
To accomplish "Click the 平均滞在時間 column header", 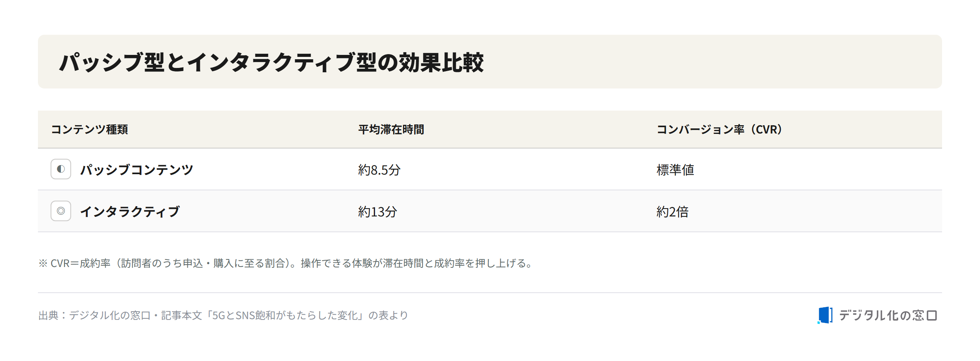I will coord(391,130).
